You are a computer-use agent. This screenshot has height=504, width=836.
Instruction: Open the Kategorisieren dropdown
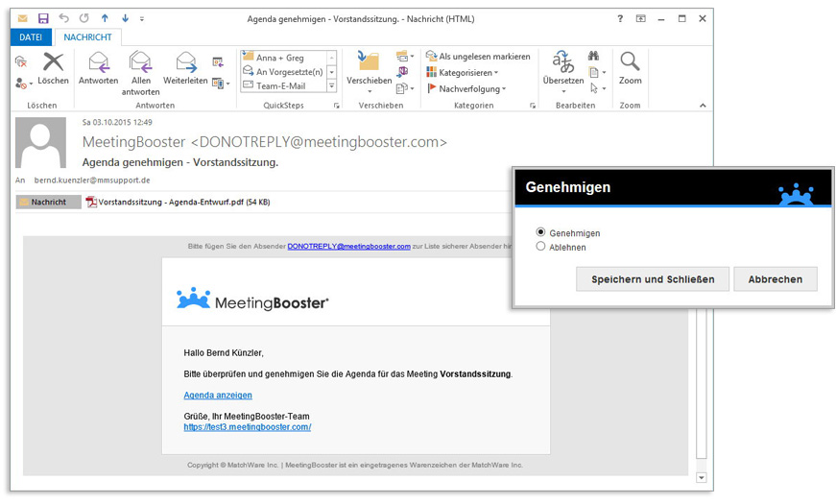pos(463,73)
